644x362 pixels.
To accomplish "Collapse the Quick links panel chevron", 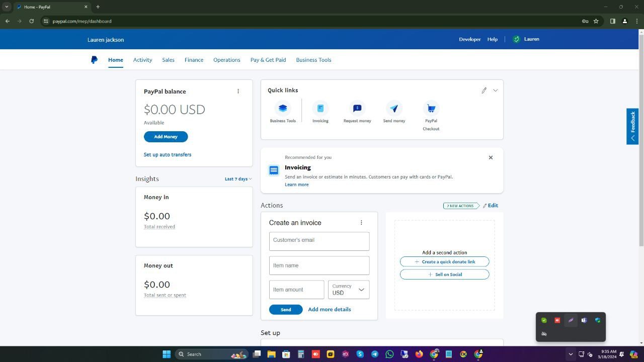I will [496, 90].
